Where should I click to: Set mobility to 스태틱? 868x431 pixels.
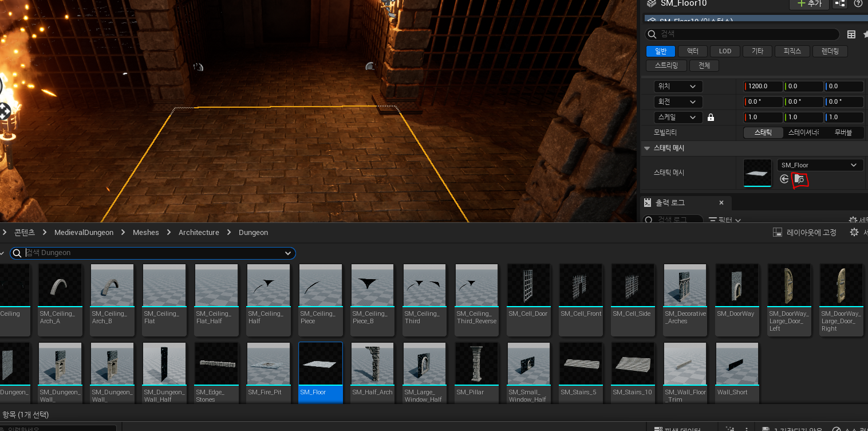tap(763, 132)
